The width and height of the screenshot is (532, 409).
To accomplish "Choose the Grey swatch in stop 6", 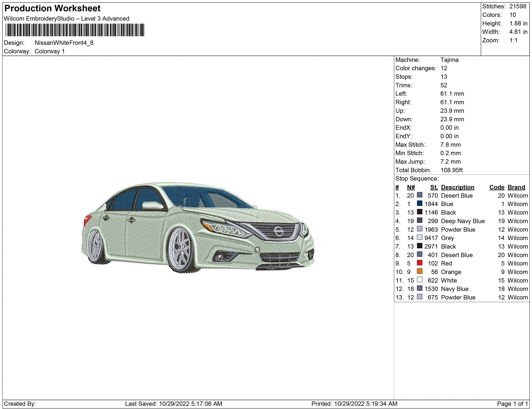I will click(x=419, y=237).
